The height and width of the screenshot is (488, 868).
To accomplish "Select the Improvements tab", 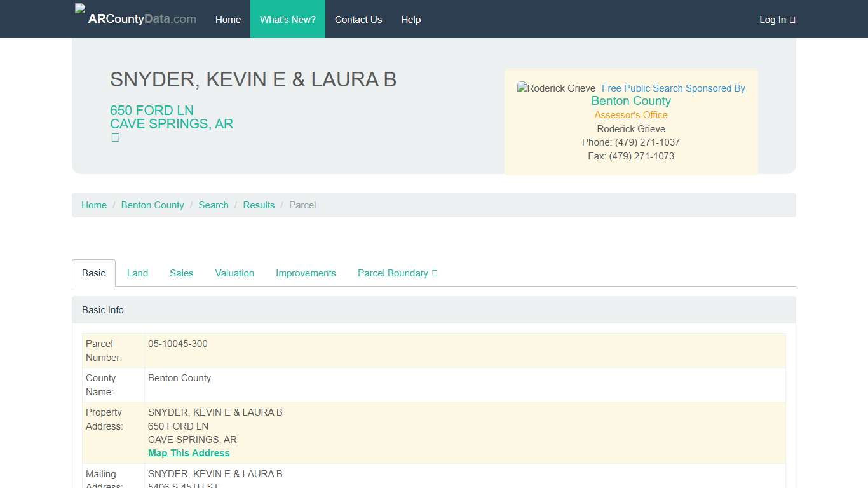I will click(306, 273).
